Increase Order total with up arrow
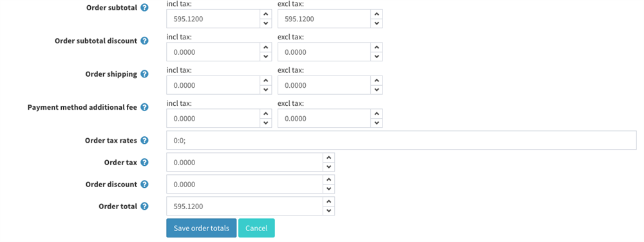Image resolution: width=644 pixels, height=242 pixels. click(x=328, y=201)
